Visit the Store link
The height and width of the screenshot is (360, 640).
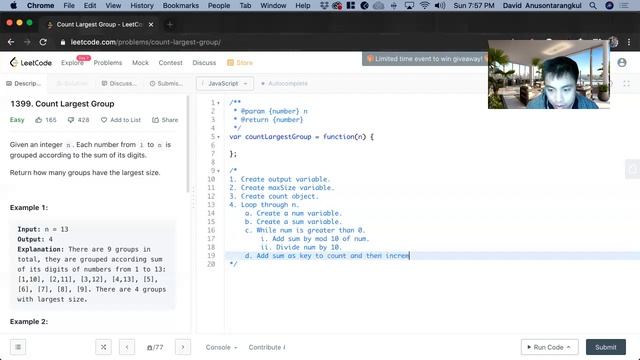240,62
